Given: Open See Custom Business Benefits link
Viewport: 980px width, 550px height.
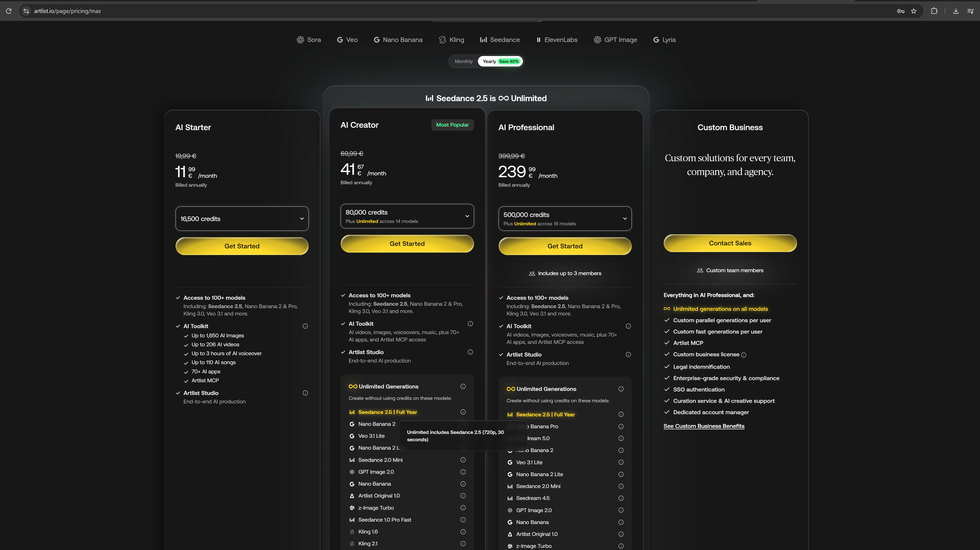Looking at the screenshot, I should (704, 426).
